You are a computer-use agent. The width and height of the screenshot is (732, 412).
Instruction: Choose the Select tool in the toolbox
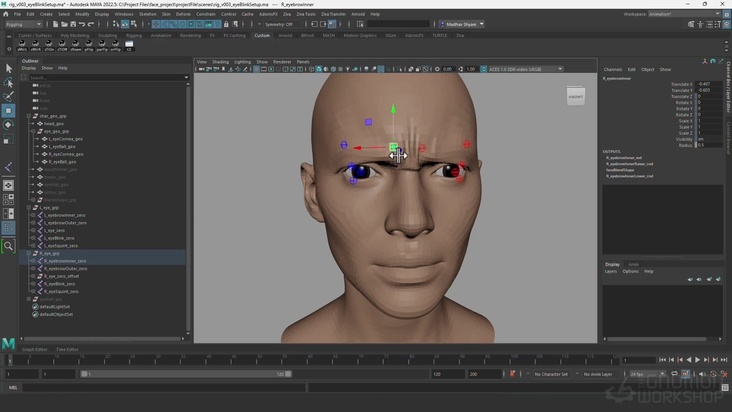coord(8,69)
